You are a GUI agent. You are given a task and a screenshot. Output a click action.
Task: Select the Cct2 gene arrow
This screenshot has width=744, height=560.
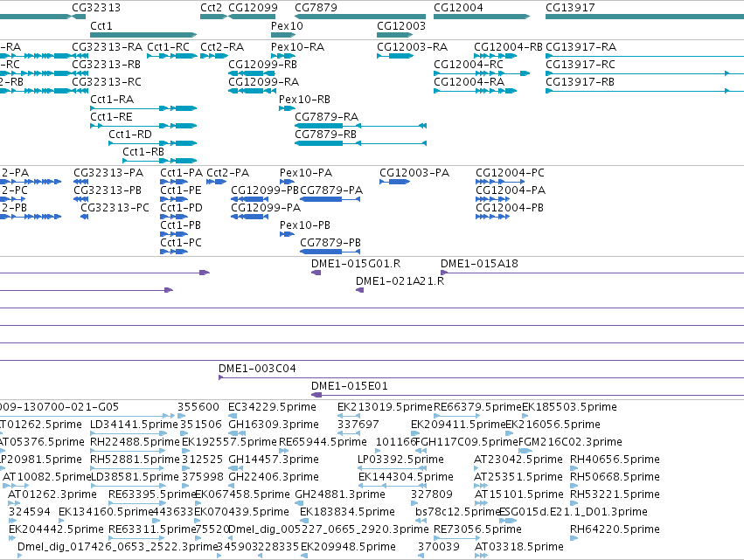[213, 17]
